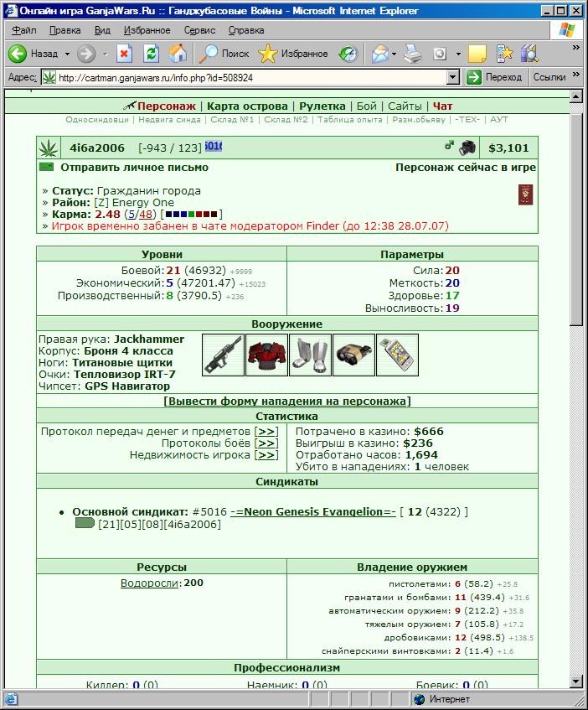Click the research books toolbar icon
Image resolution: width=588 pixels, height=710 pixels.
[x=529, y=54]
